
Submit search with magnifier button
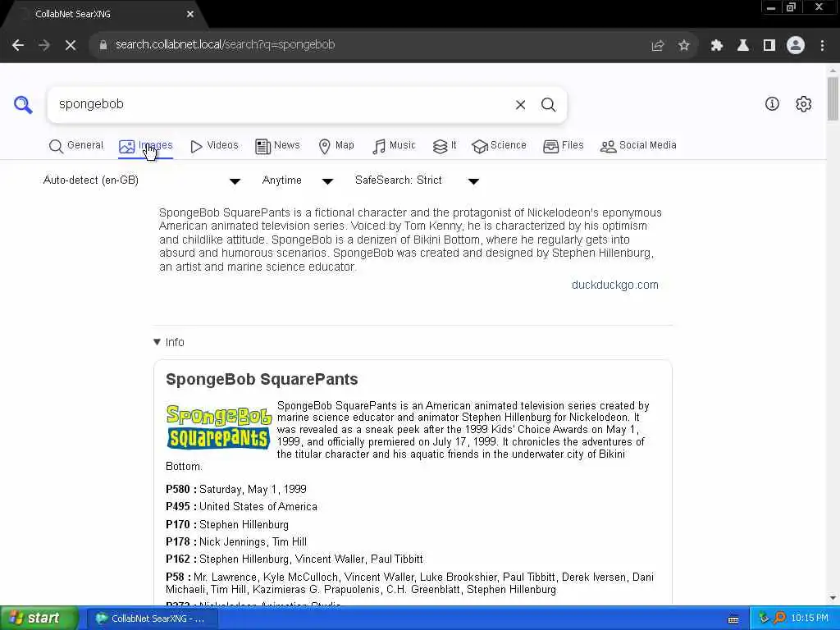[548, 105]
